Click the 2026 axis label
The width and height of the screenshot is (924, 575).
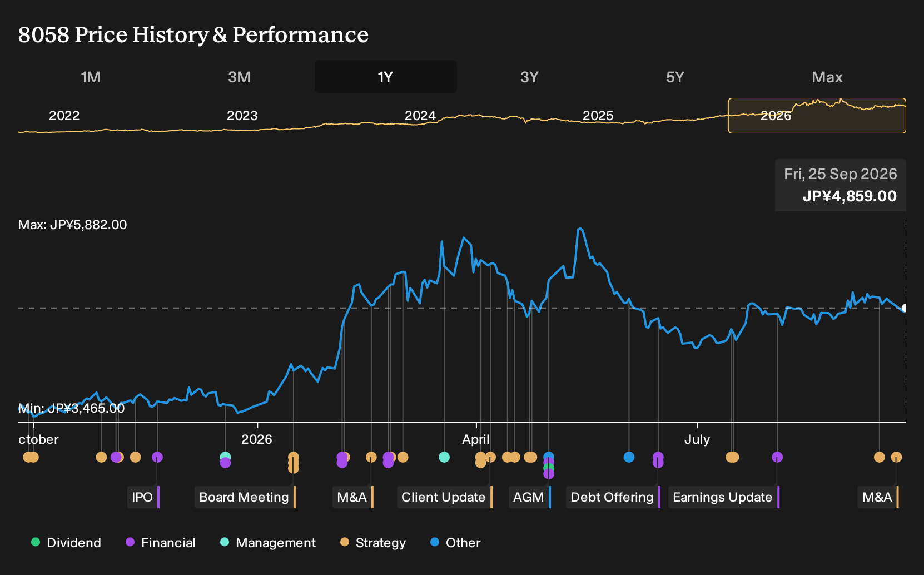pyautogui.click(x=256, y=439)
